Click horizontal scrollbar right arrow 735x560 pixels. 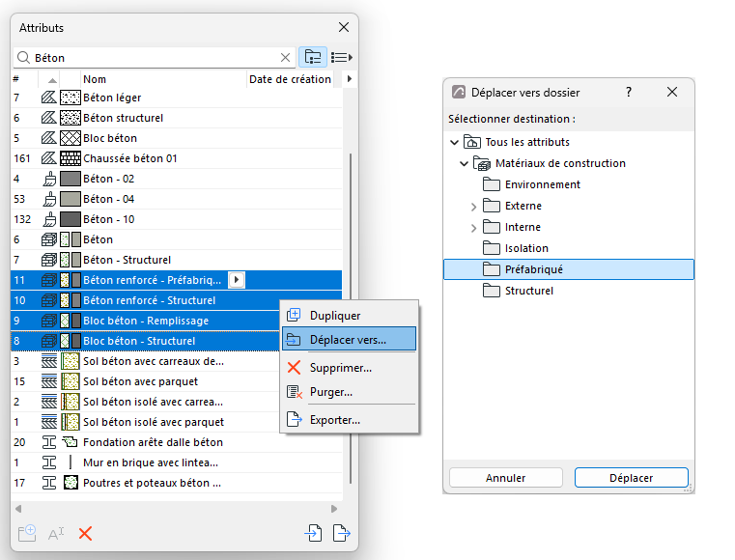click(x=334, y=509)
